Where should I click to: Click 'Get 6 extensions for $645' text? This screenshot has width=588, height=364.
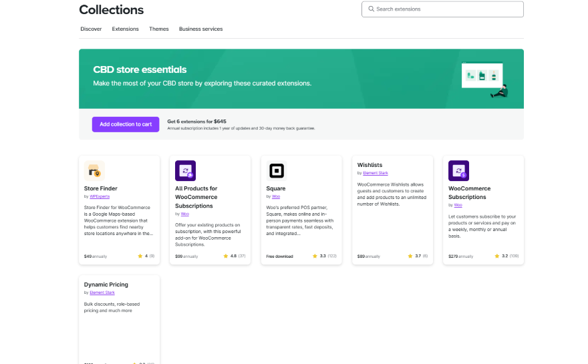pyautogui.click(x=196, y=122)
